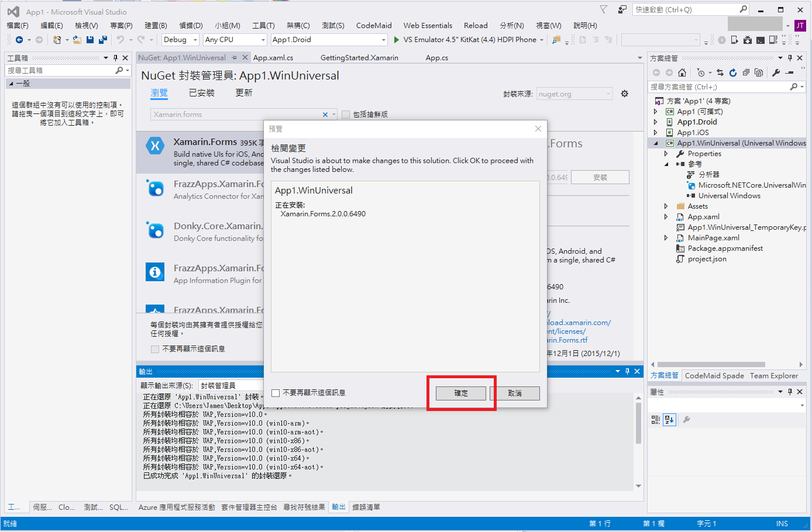This screenshot has width=812, height=532.
Task: Open the nuget.org package source dropdown
Action: (574, 94)
